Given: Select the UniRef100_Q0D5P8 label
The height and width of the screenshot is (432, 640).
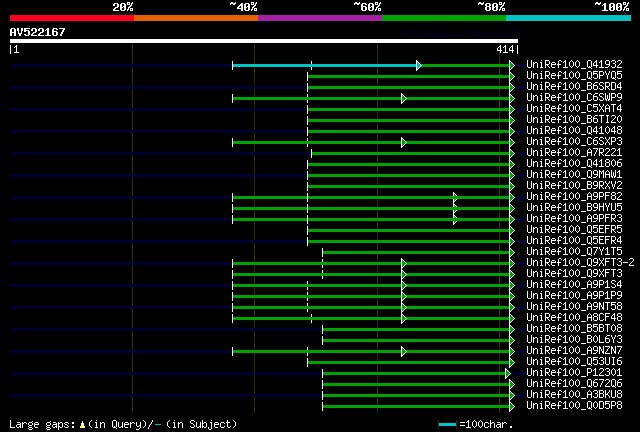Looking at the screenshot, I should point(574,406).
